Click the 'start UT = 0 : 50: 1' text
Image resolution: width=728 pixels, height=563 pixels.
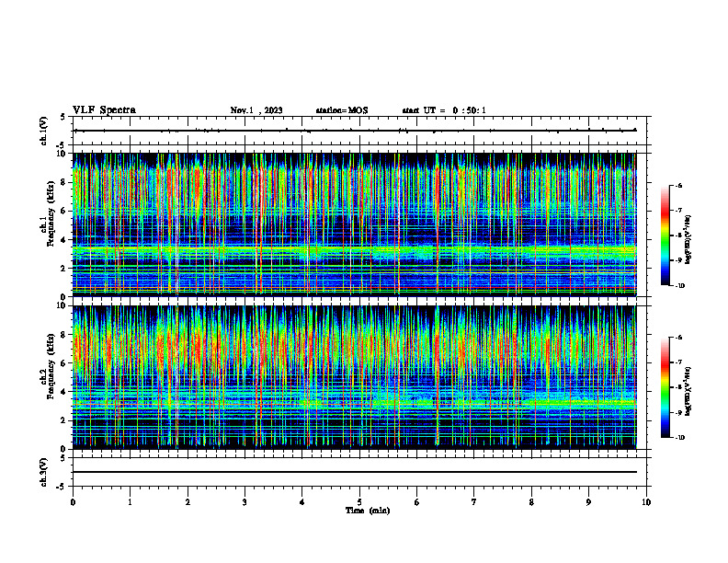click(444, 110)
